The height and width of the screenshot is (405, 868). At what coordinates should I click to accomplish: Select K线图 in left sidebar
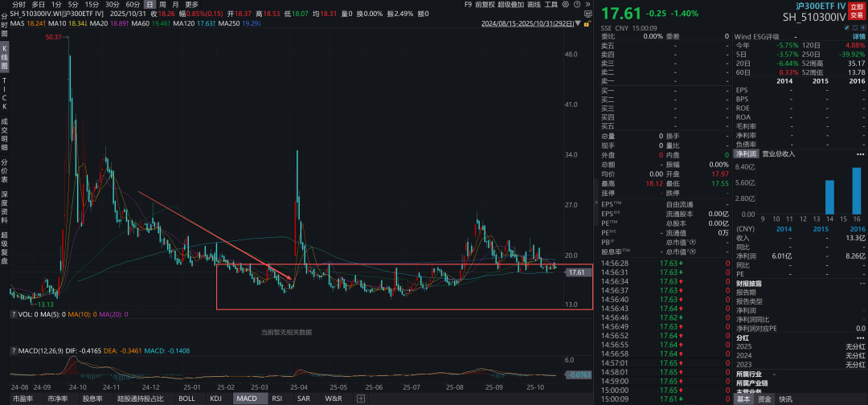pyautogui.click(x=5, y=58)
